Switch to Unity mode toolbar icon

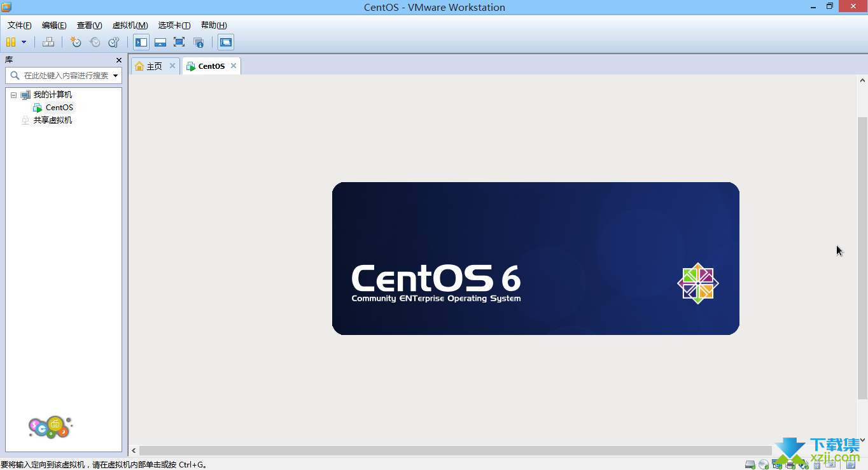(199, 42)
